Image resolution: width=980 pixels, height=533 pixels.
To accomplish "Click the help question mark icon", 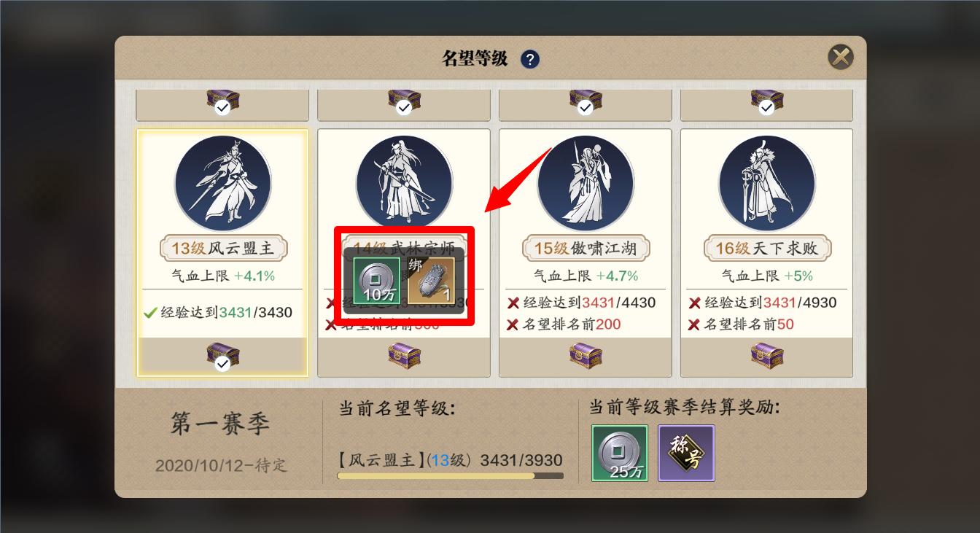I will click(530, 59).
